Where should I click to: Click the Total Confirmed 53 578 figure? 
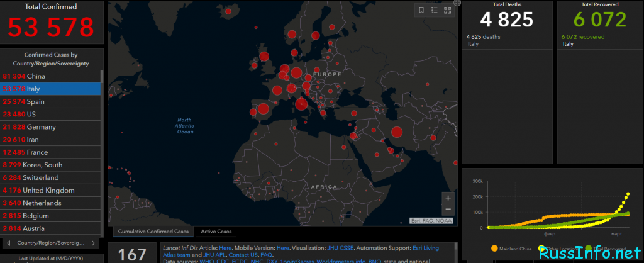tap(51, 27)
